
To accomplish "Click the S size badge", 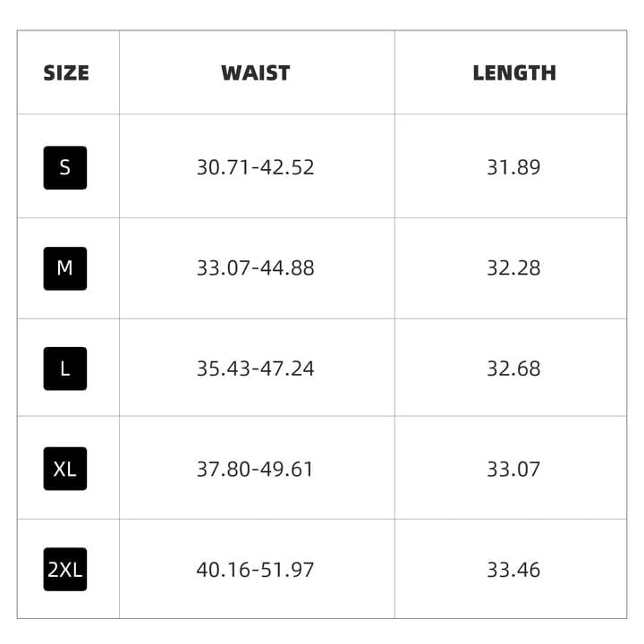I will (65, 167).
